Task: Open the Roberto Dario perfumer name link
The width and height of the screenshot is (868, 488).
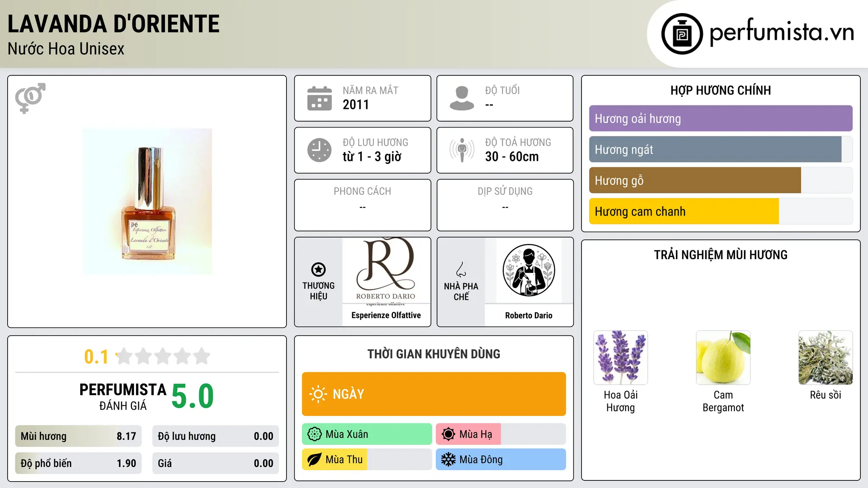Action: tap(529, 315)
